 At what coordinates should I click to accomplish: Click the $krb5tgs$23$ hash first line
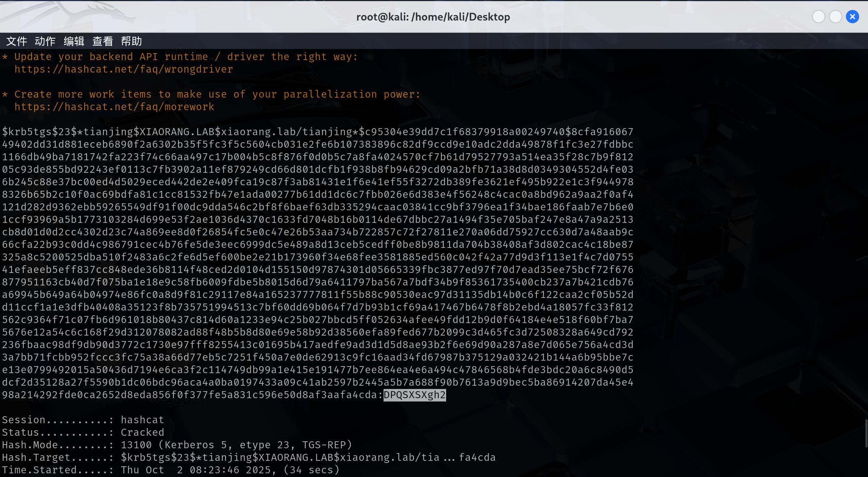click(x=317, y=132)
